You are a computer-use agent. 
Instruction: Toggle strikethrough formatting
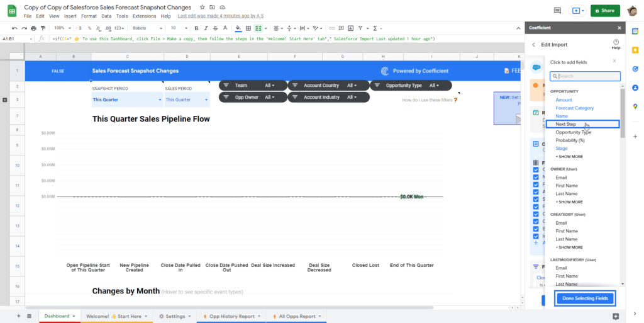click(216, 28)
